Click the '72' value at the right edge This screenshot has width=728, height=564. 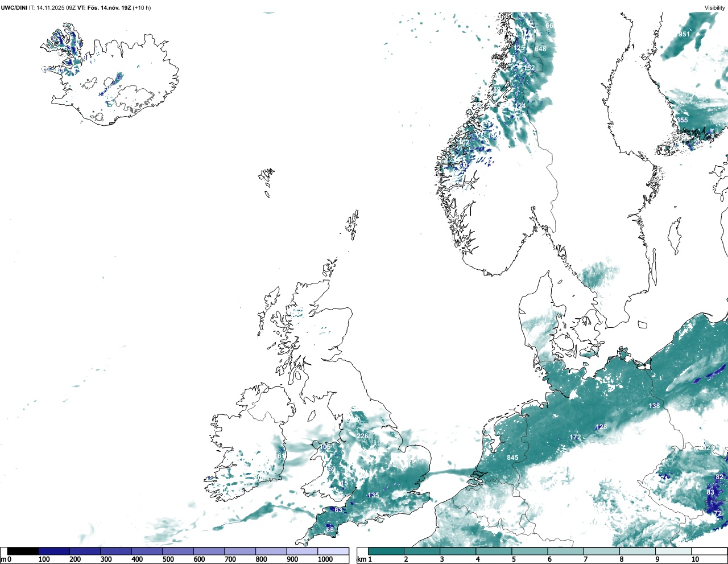[718, 513]
